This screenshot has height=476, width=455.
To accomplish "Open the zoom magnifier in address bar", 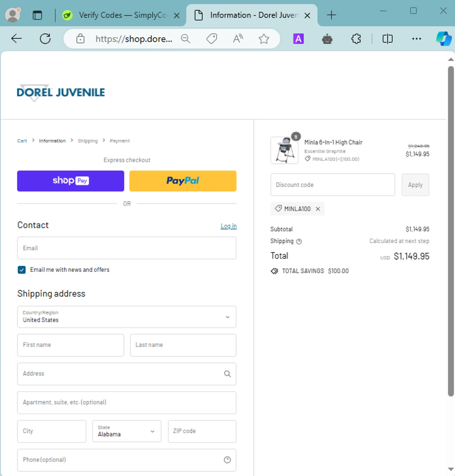I will click(x=186, y=39).
